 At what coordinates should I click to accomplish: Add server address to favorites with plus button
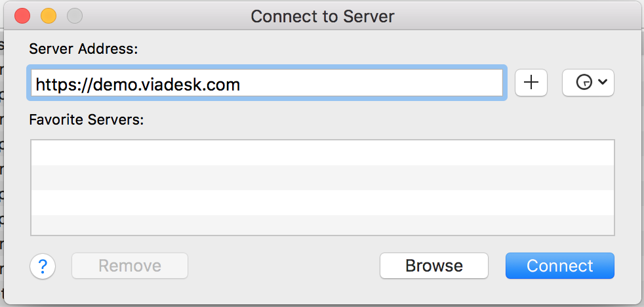pos(531,83)
